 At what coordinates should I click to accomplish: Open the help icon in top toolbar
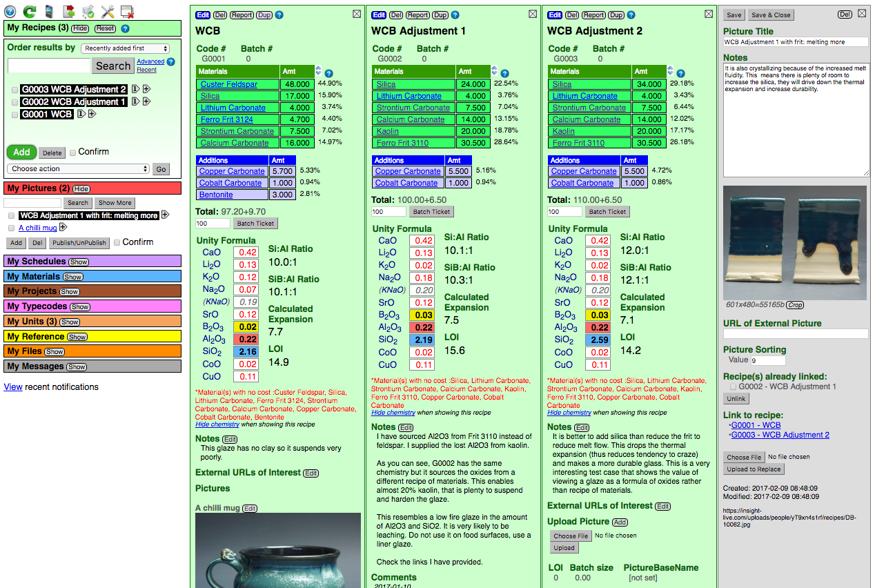click(x=10, y=11)
